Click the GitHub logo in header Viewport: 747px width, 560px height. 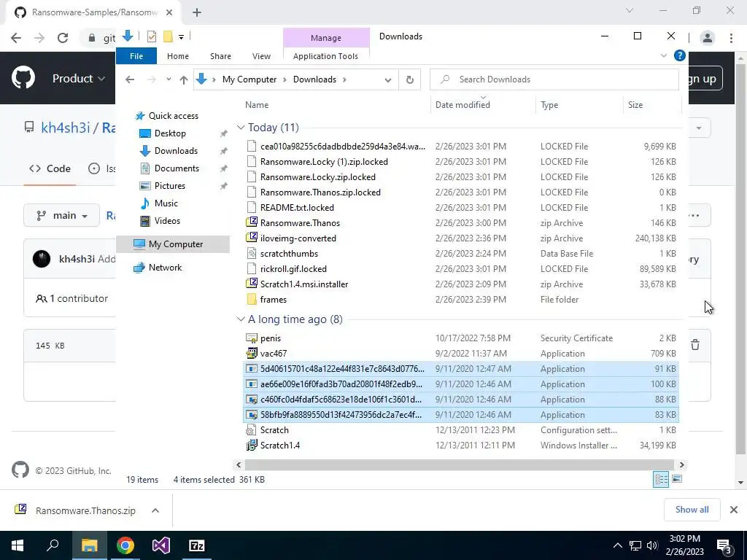[x=23, y=78]
